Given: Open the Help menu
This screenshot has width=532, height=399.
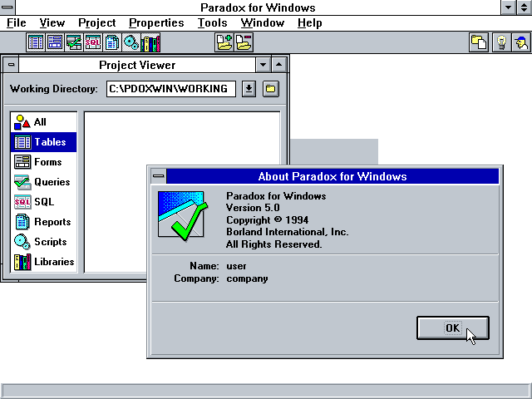Looking at the screenshot, I should pos(310,22).
